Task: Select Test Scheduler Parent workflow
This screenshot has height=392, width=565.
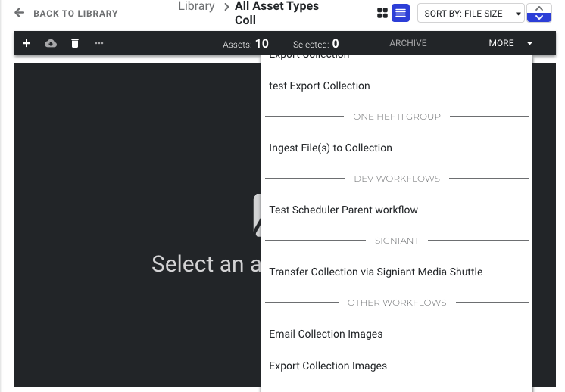Action: 343,210
